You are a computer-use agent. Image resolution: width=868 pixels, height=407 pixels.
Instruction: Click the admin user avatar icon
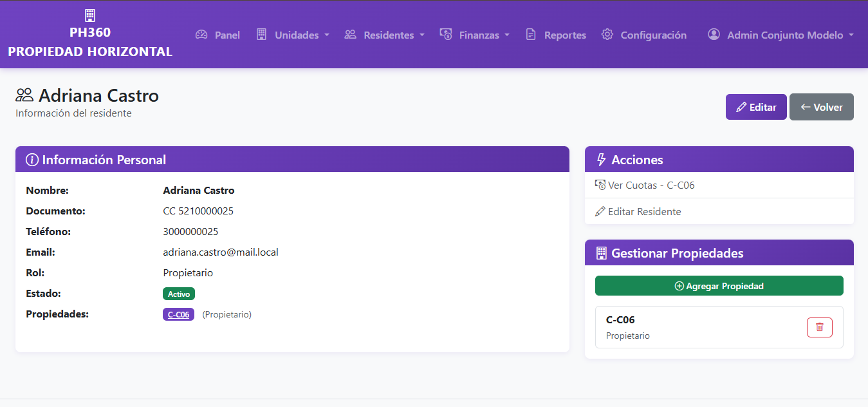click(714, 35)
